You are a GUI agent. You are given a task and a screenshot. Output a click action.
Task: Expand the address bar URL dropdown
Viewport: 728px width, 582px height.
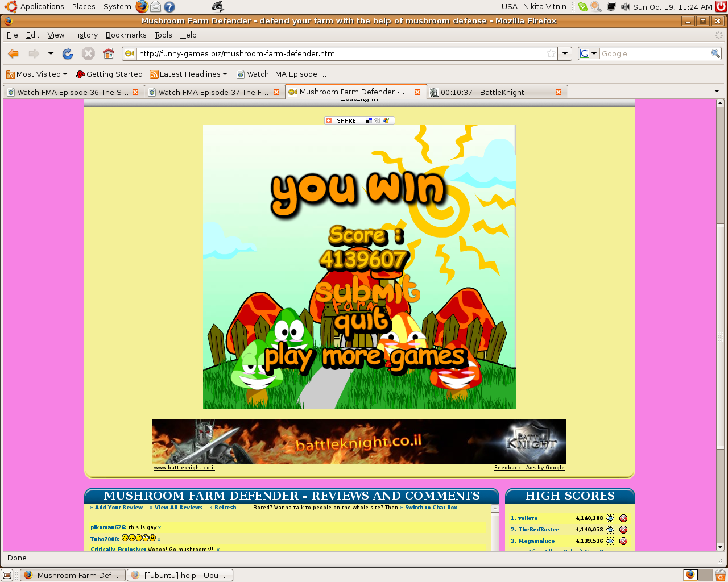click(565, 53)
